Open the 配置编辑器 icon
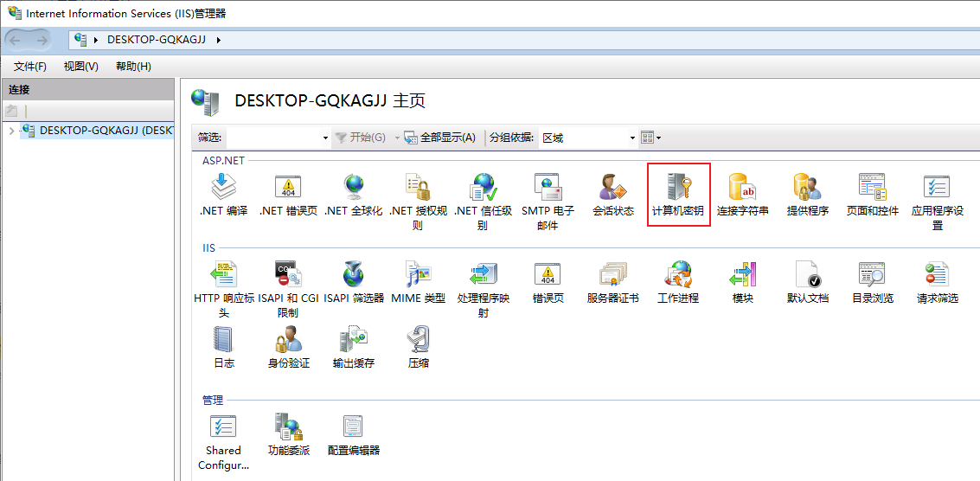980x481 pixels. pyautogui.click(x=353, y=426)
